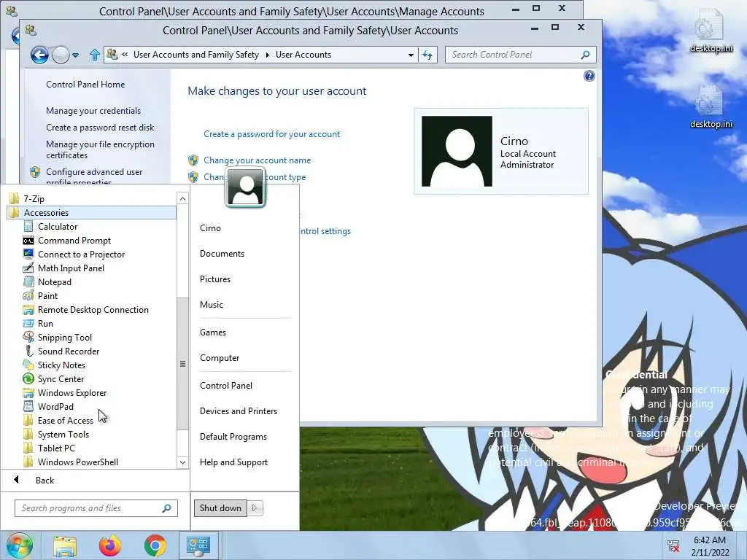Screen dimensions: 747x560
Task: Click the Back arrow in User Accounts window
Action: tap(39, 55)
